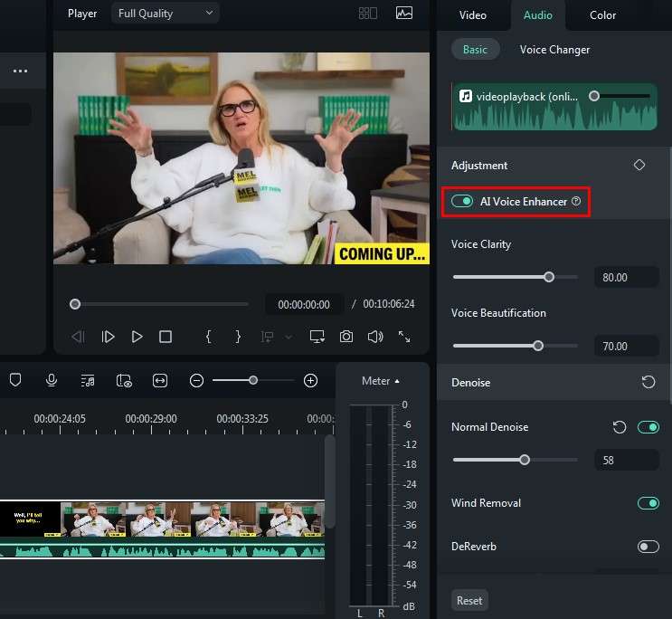Enable the DeReverb toggle
The height and width of the screenshot is (619, 672).
tap(648, 547)
